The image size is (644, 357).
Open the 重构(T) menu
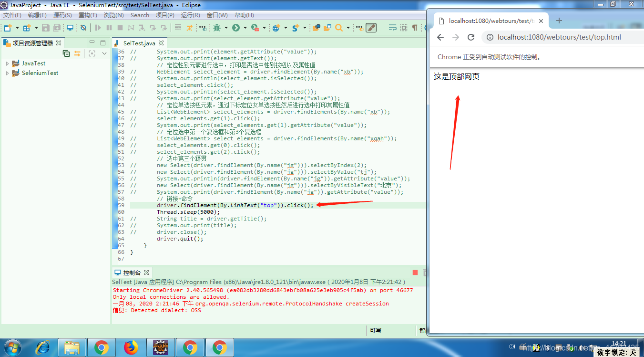pos(88,15)
